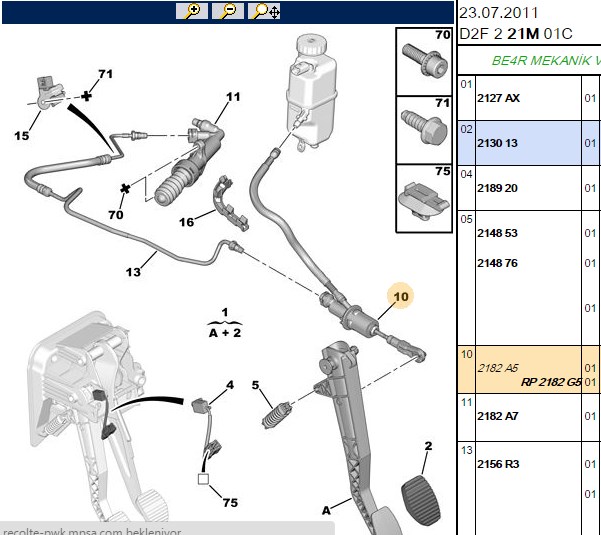Image resolution: width=601 pixels, height=535 pixels.
Task: Click diagram callout number 10 highlighted
Action: tap(401, 296)
